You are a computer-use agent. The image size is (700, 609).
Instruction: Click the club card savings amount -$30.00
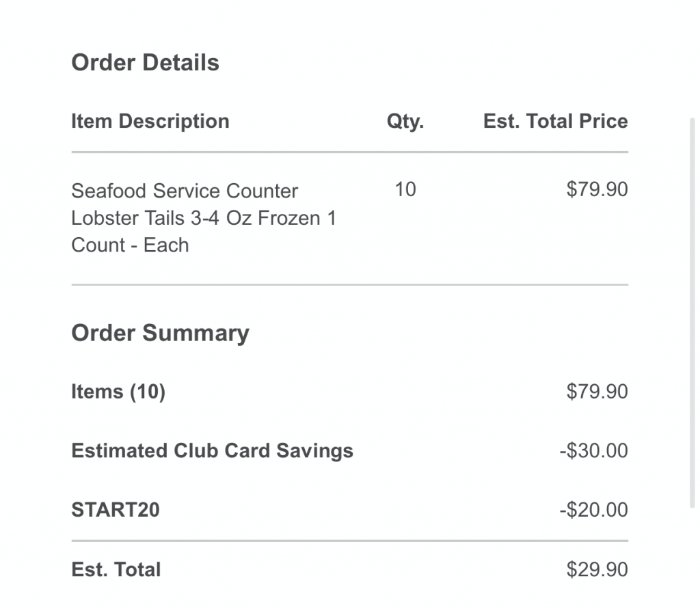click(x=593, y=451)
